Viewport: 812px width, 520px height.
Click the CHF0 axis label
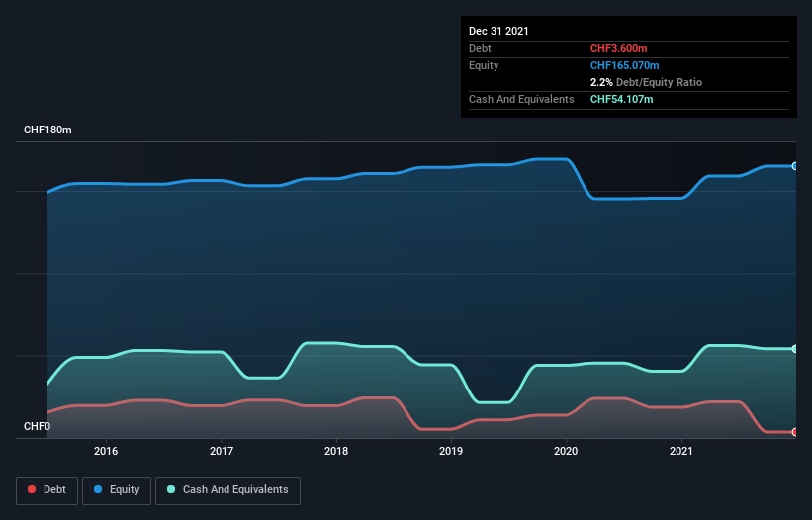38,426
